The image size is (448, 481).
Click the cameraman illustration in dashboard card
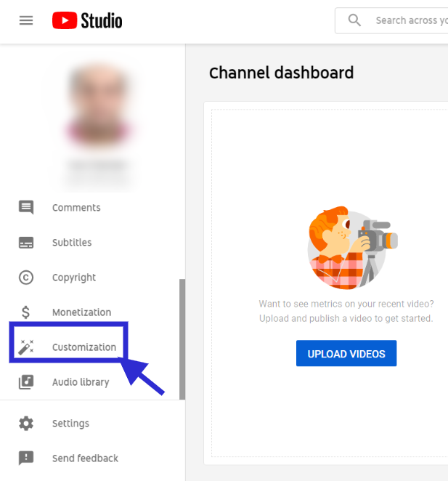click(353, 248)
